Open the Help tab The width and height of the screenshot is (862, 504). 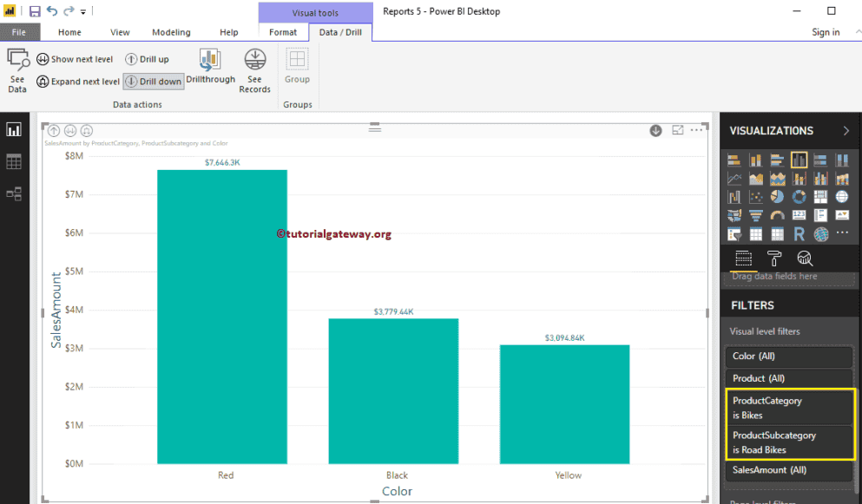(228, 32)
